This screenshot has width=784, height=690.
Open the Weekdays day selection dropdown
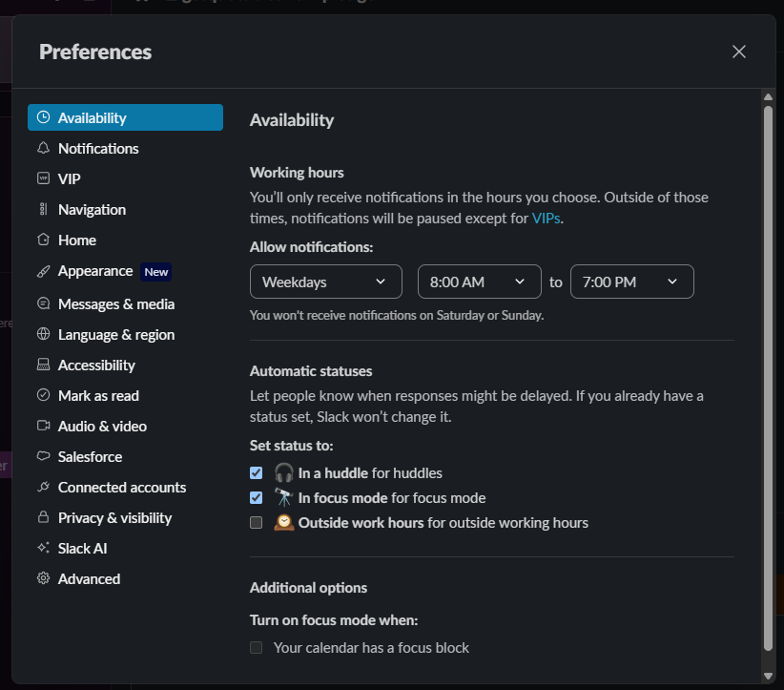(326, 282)
